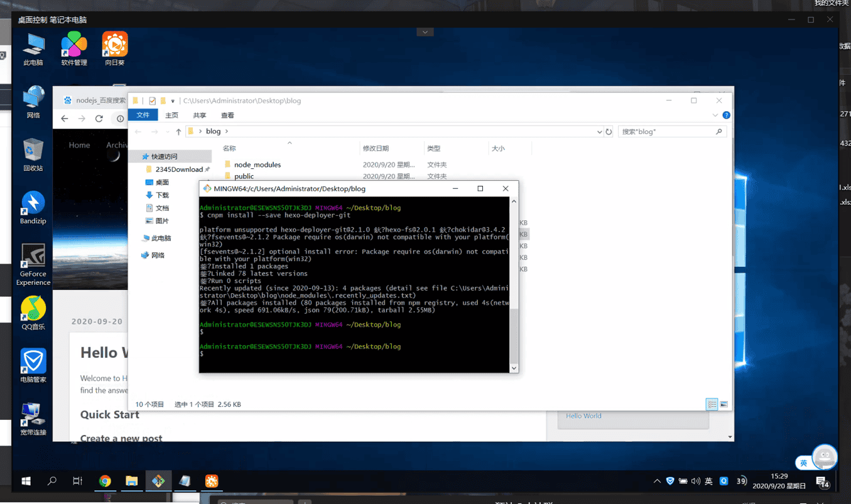Click the Git Bash icon in the terminal title bar
The image size is (851, 504).
coord(207,188)
